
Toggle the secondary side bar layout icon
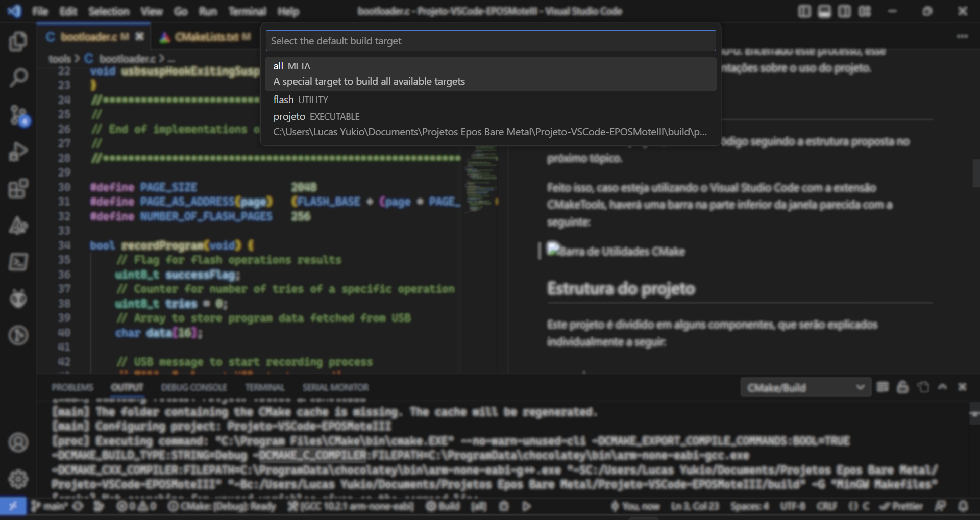844,11
